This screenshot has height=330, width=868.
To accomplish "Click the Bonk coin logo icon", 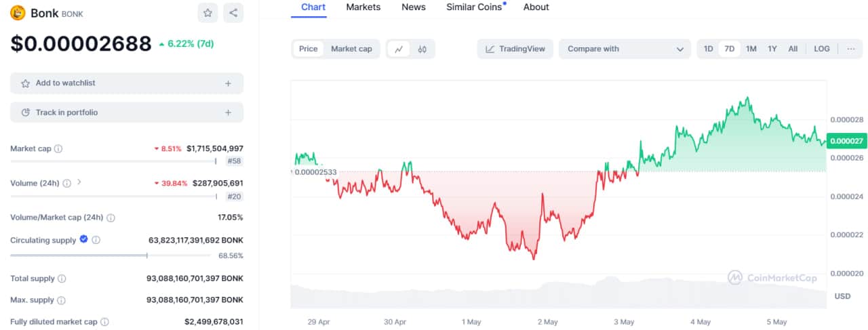I will 18,13.
